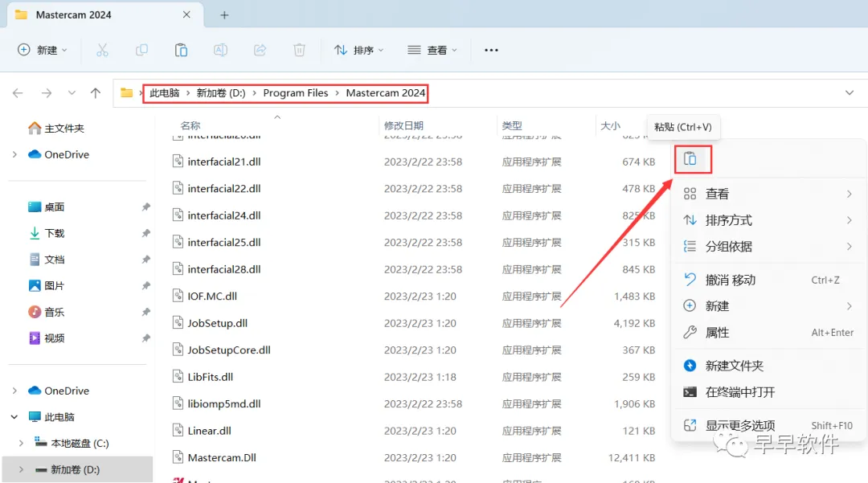Click the Delete trash icon in toolbar
This screenshot has width=868, height=483.
299,50
